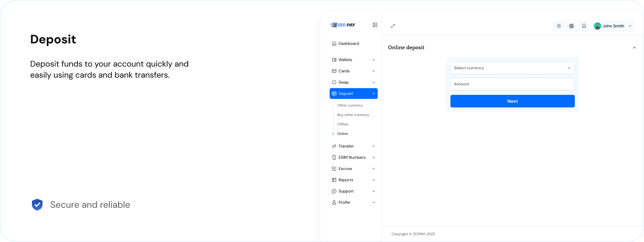This screenshot has height=242, width=644.
Task: Click the Cards sidebar icon
Action: pyautogui.click(x=334, y=71)
